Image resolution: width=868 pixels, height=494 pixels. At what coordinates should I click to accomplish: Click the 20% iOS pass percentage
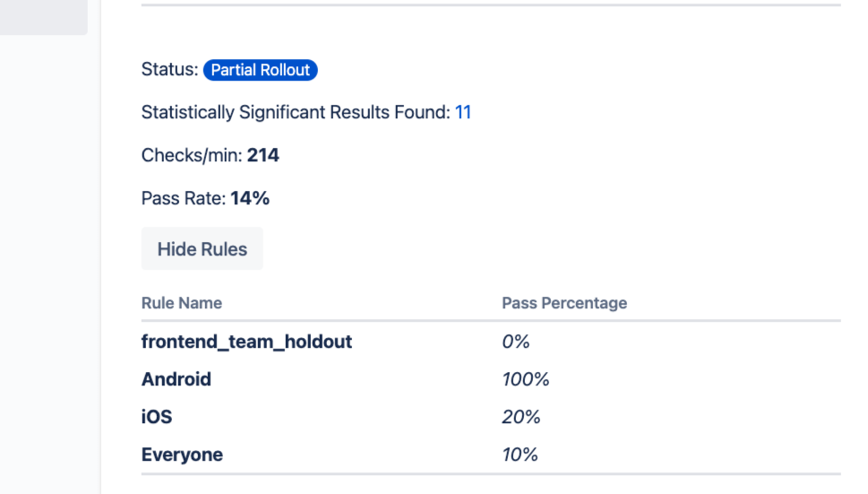[521, 417]
